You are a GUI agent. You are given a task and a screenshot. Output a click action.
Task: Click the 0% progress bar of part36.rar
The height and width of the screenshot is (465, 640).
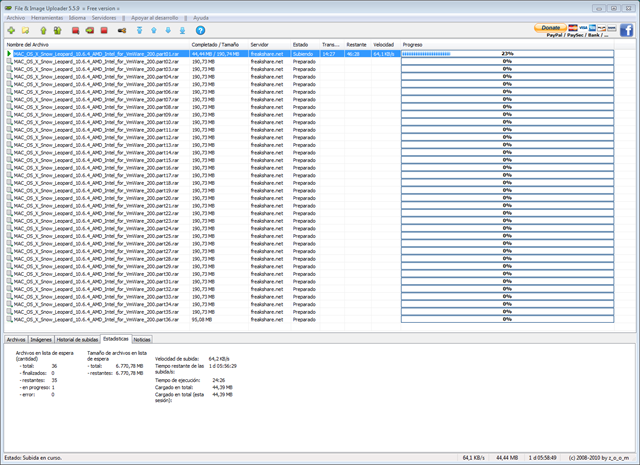click(507, 319)
